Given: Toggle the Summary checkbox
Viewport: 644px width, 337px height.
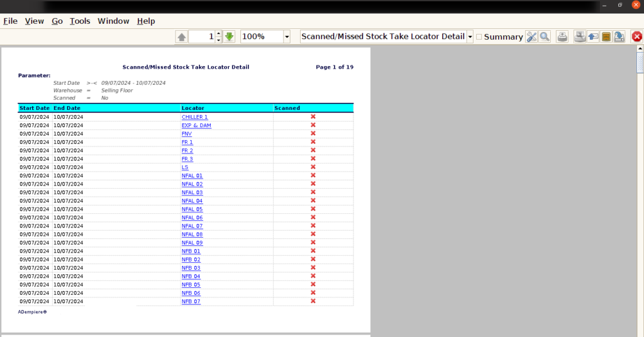Looking at the screenshot, I should (479, 36).
